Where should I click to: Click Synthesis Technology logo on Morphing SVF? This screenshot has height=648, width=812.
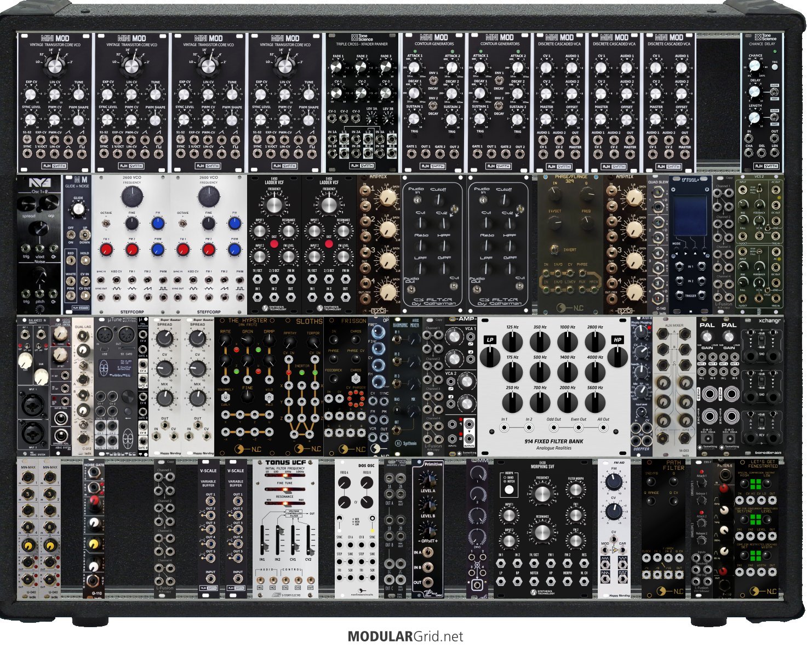tap(541, 593)
